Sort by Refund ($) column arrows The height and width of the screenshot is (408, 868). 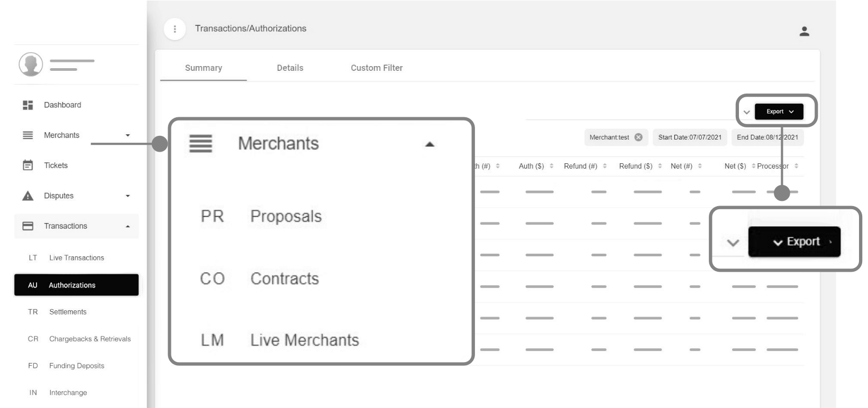pyautogui.click(x=660, y=166)
